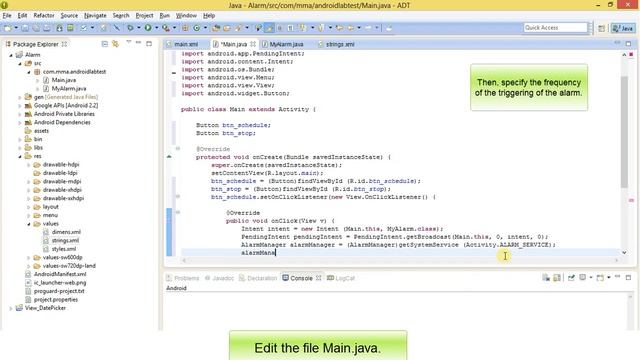Viewport: 640px width, 360px height.
Task: Collapse the res folder node
Action: (x=20, y=157)
